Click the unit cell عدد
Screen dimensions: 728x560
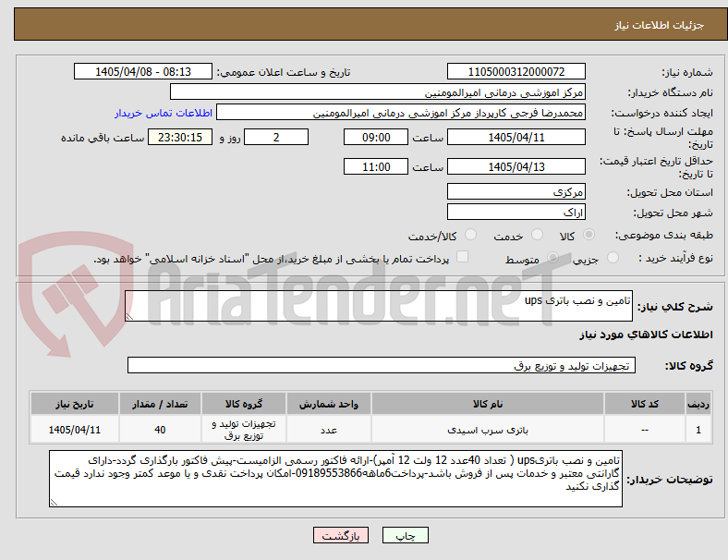(x=329, y=430)
